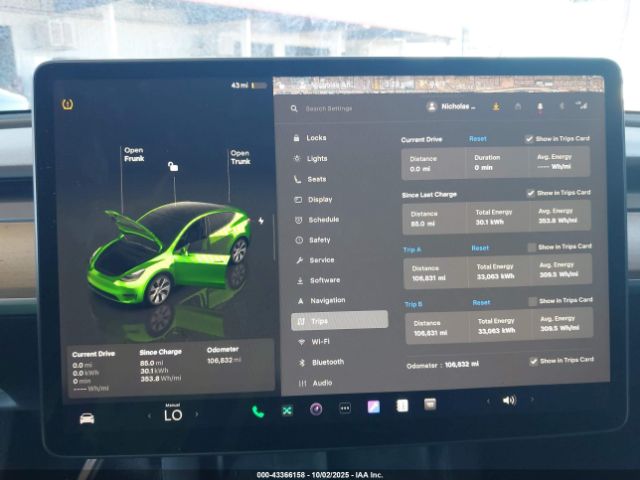640x480 pixels.
Task: Reset Trip A
Action: (x=480, y=248)
